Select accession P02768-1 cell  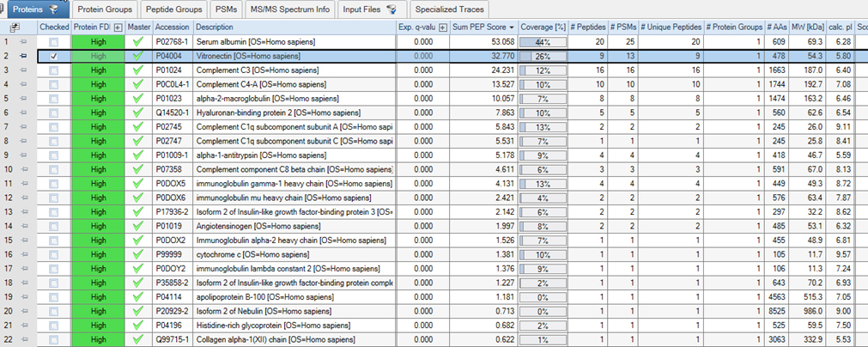click(173, 41)
